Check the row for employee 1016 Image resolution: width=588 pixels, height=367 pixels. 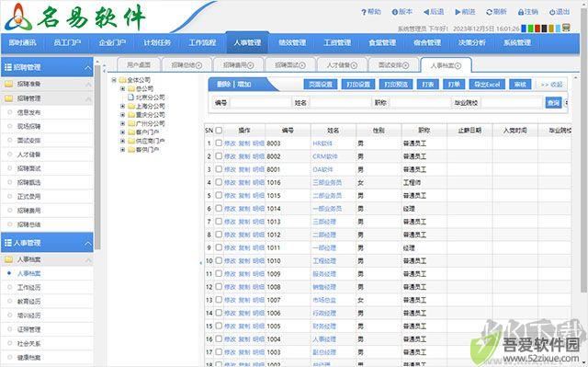coord(219,182)
